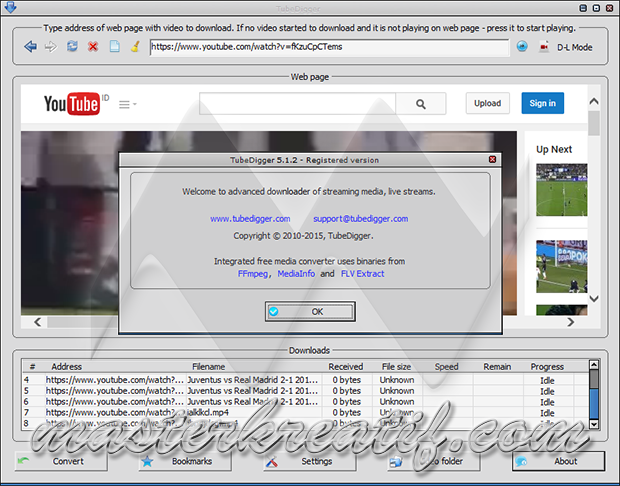Open the Settings button
This screenshot has height=486, width=620.
click(x=310, y=461)
